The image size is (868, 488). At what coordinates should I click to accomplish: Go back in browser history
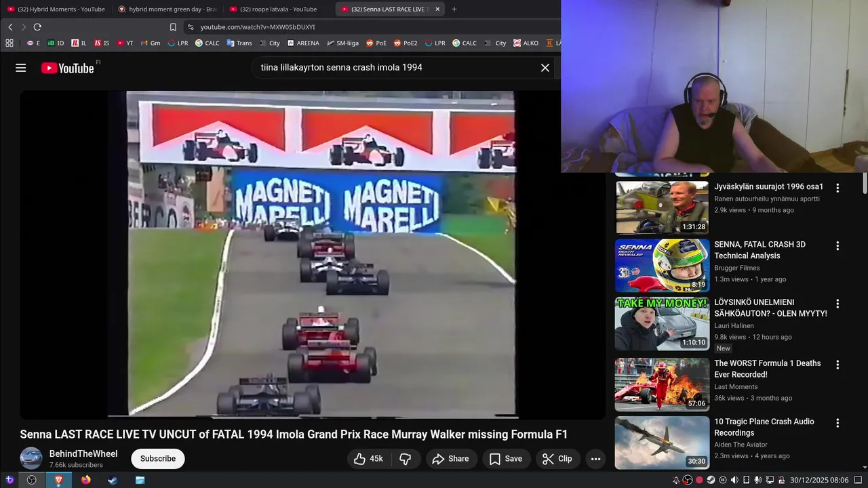[x=10, y=27]
